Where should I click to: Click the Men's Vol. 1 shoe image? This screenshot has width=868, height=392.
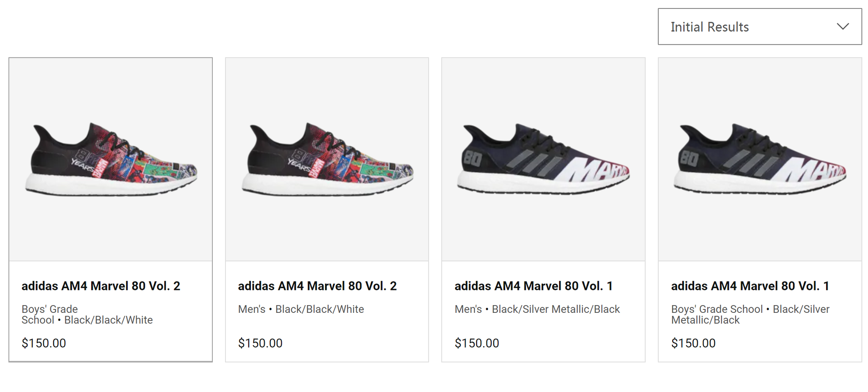(x=543, y=160)
